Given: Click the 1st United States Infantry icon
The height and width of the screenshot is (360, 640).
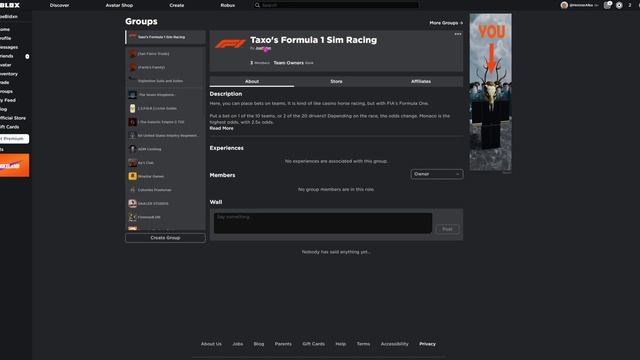Looking at the screenshot, I should (x=132, y=136).
